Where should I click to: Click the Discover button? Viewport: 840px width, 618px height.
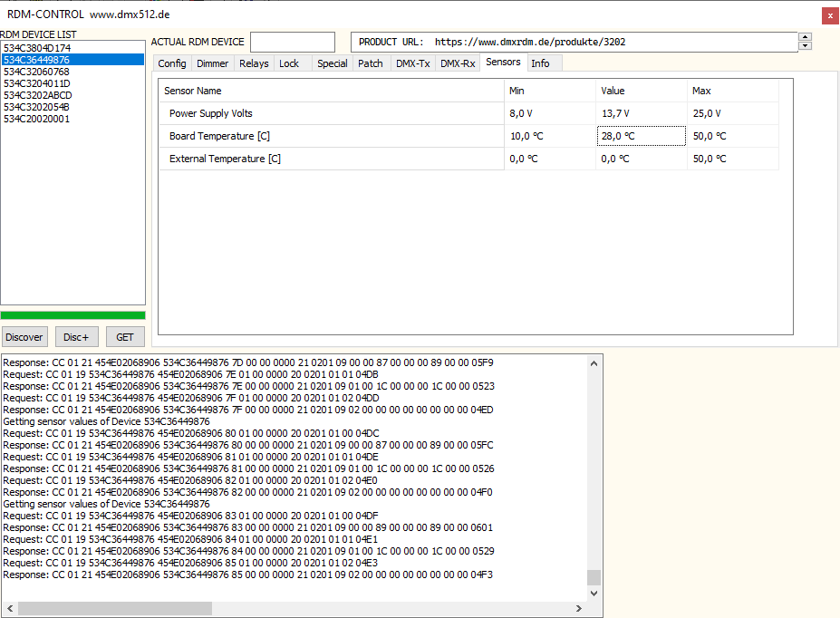click(x=24, y=337)
